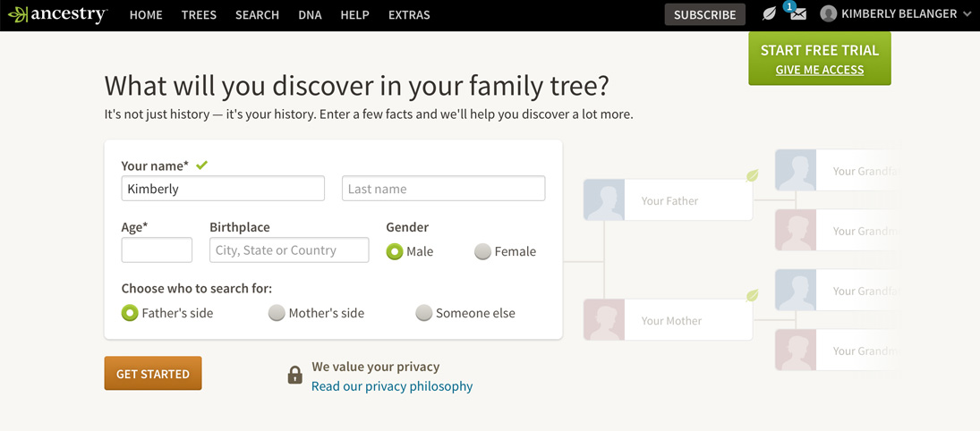Viewport: 980px width, 431px height.
Task: Click the Your Mother silhouette avatar
Action: tap(604, 320)
